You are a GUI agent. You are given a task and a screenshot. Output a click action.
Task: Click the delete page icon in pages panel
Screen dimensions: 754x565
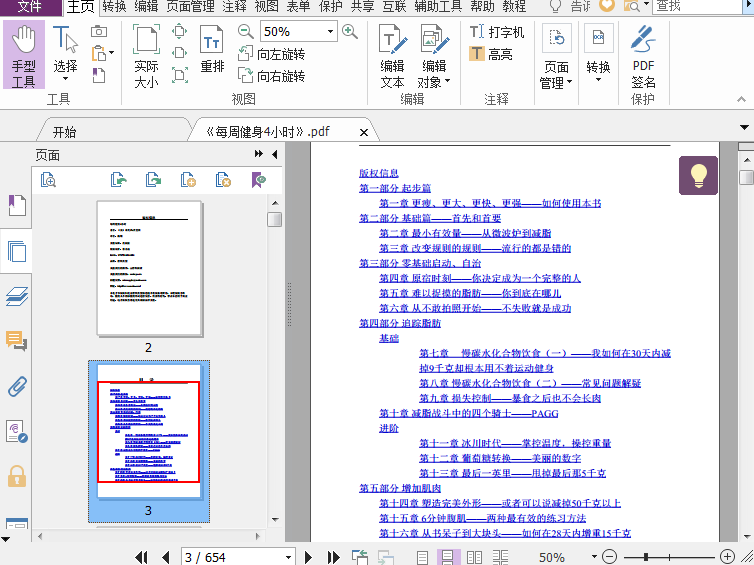click(x=223, y=180)
